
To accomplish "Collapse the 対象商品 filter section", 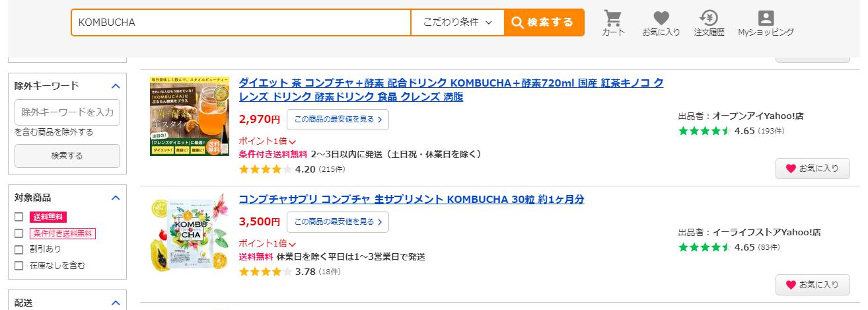I will (116, 198).
